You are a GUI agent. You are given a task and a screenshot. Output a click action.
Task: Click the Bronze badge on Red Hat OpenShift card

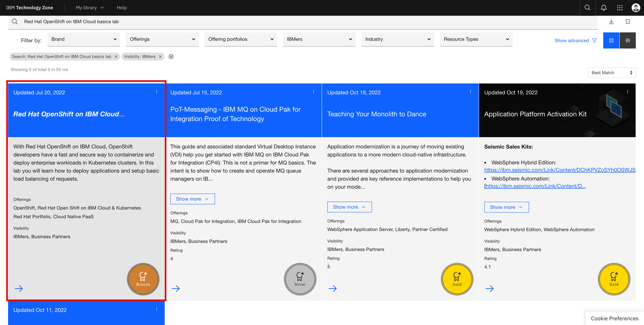[143, 279]
